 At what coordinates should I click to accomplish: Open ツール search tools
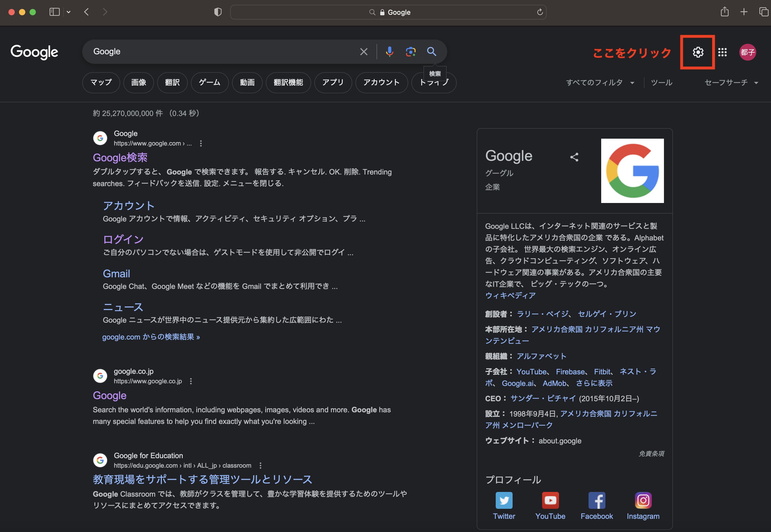click(x=662, y=82)
